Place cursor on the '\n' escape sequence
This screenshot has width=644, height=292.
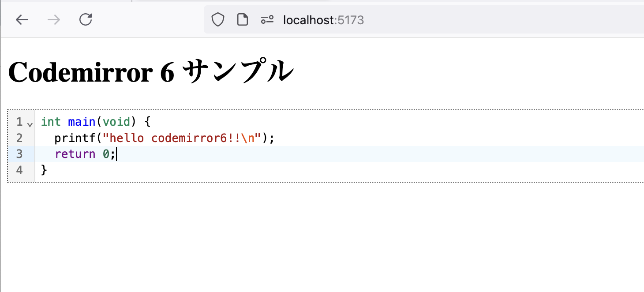(x=247, y=138)
